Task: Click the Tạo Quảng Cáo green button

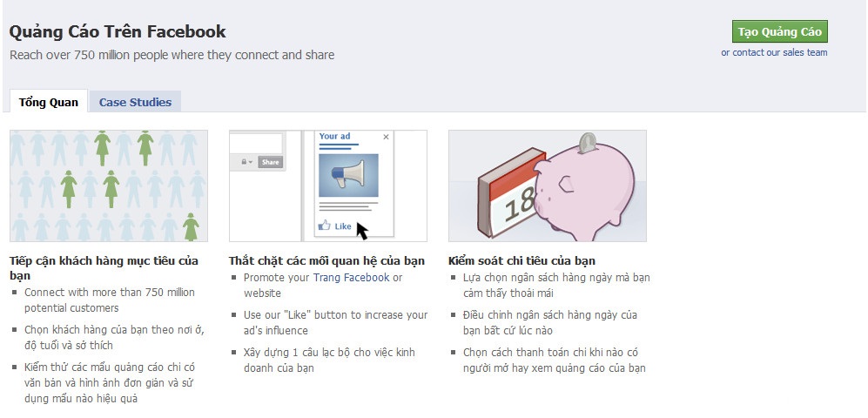Action: coord(779,31)
